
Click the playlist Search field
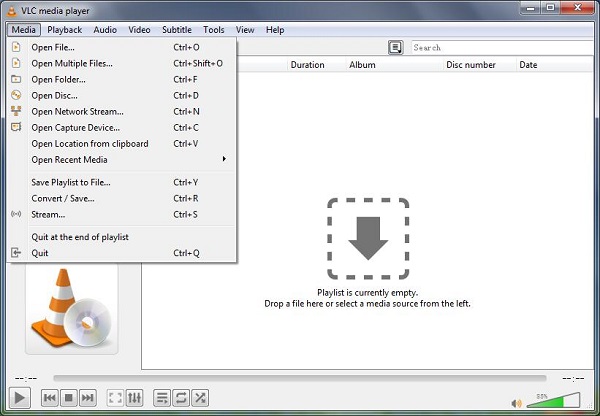click(502, 48)
